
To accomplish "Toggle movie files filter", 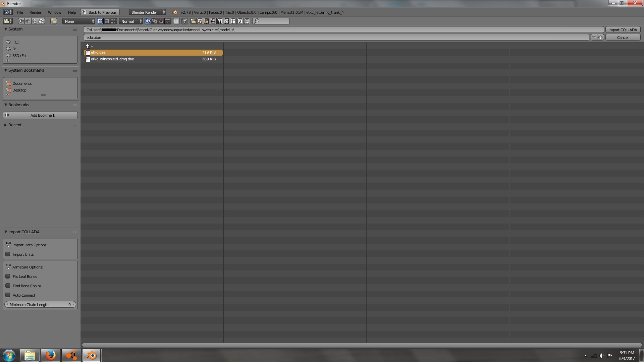I will coord(220,21).
